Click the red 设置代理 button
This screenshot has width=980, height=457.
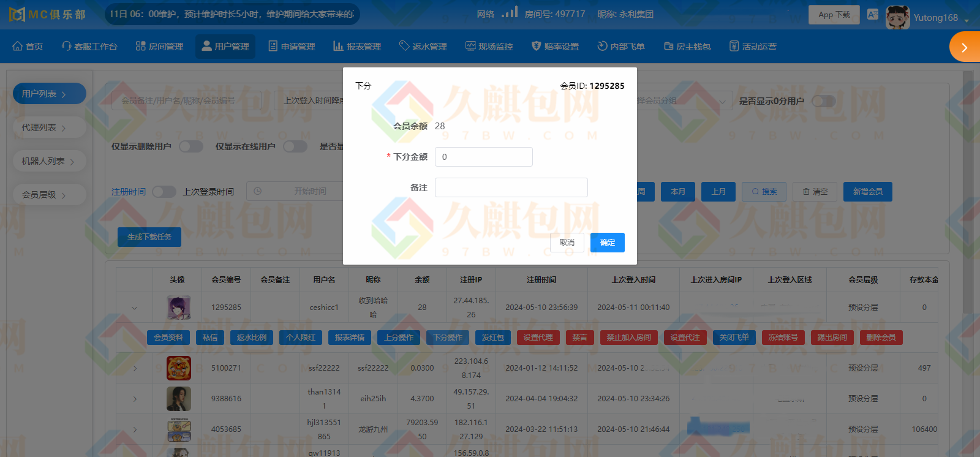tap(538, 338)
